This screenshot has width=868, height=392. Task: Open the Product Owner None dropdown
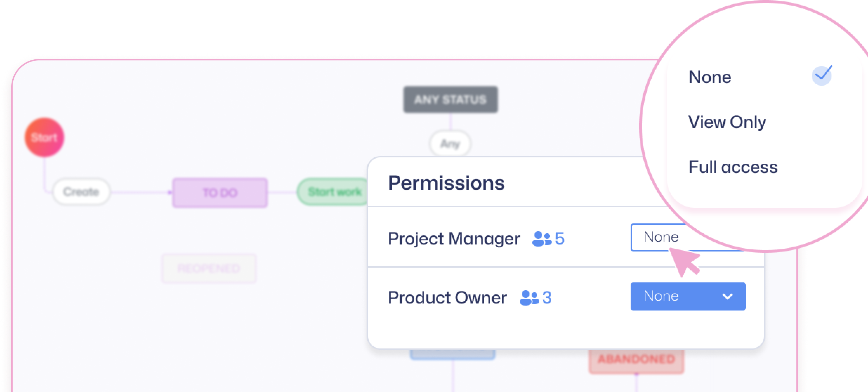(x=688, y=296)
